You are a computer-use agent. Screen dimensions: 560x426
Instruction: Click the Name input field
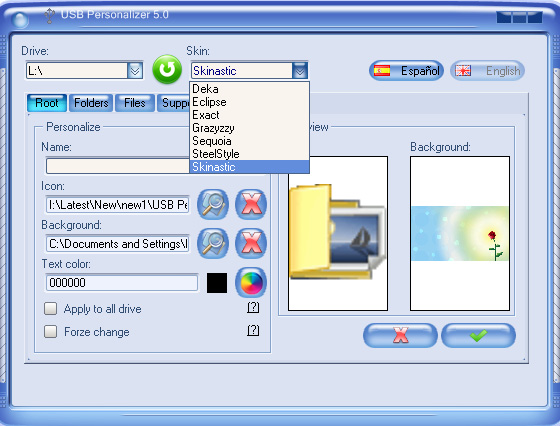click(x=118, y=166)
